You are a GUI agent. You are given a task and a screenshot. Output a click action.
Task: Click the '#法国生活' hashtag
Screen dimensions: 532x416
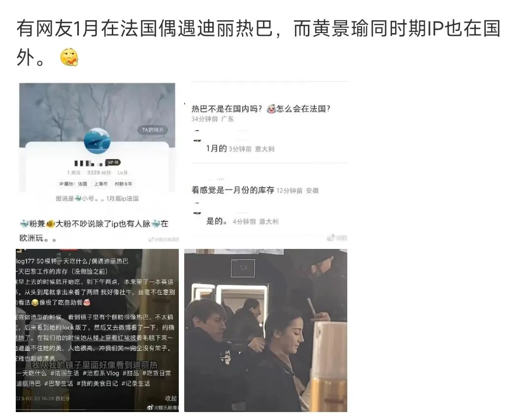(x=65, y=373)
